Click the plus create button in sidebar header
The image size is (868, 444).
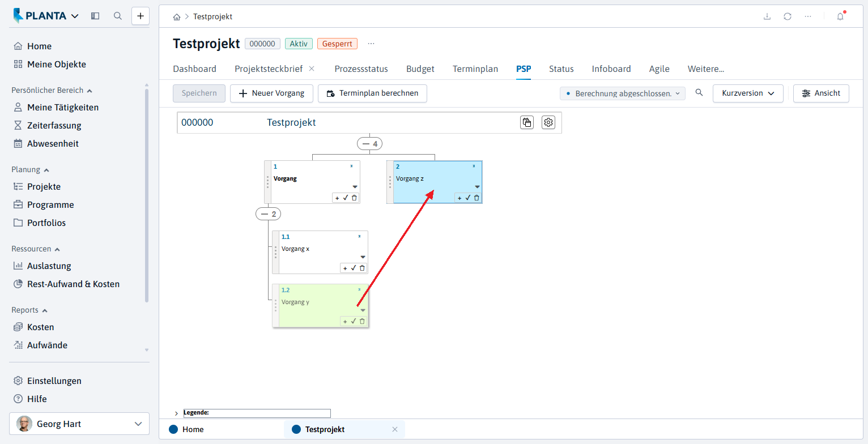point(141,16)
